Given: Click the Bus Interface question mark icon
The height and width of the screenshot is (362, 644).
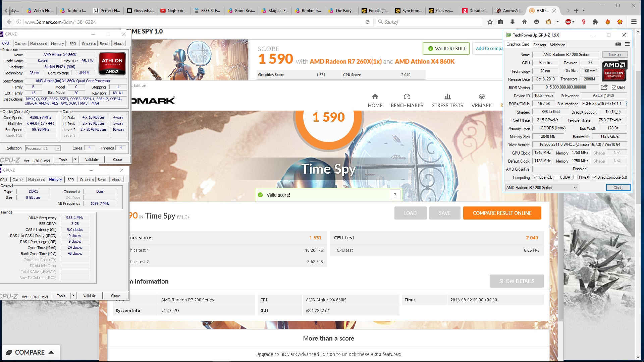Looking at the screenshot, I should tap(626, 104).
